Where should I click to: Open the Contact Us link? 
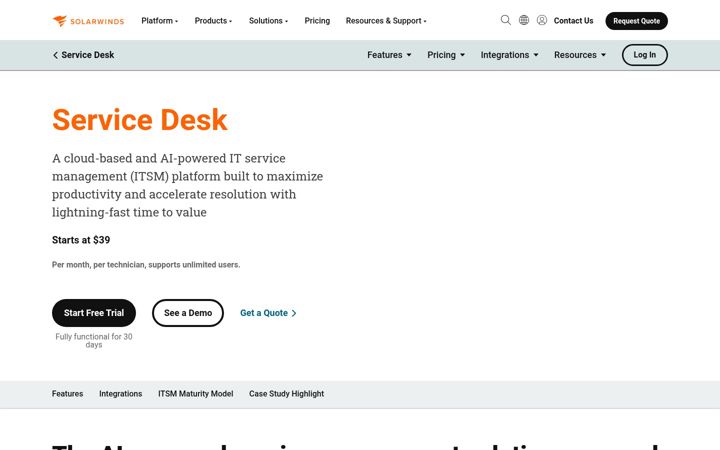pos(573,21)
